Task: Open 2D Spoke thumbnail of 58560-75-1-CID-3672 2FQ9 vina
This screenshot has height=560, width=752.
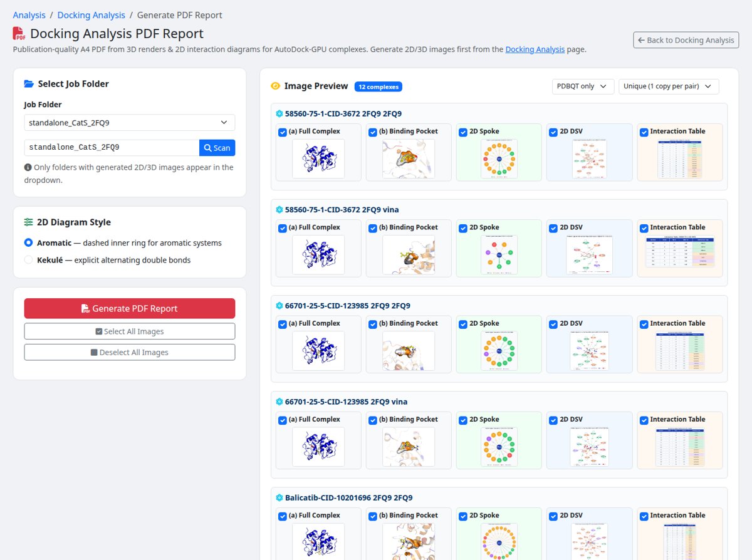Action: pos(499,254)
